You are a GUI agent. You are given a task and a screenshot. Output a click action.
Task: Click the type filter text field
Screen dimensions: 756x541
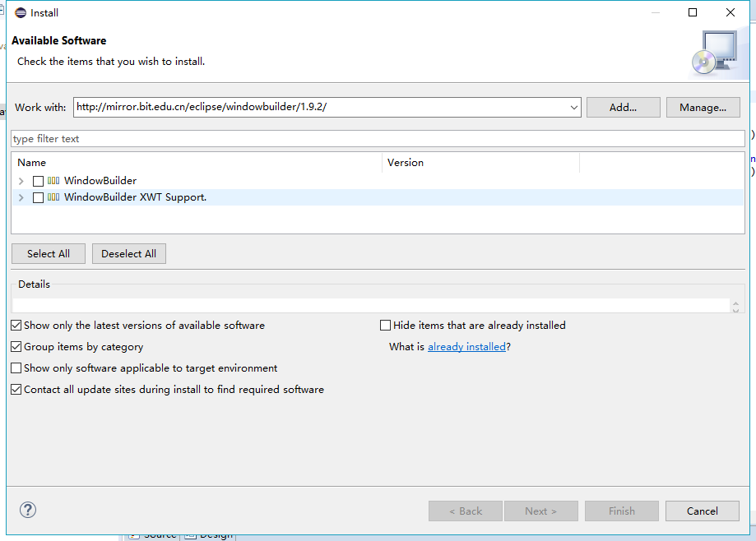378,139
